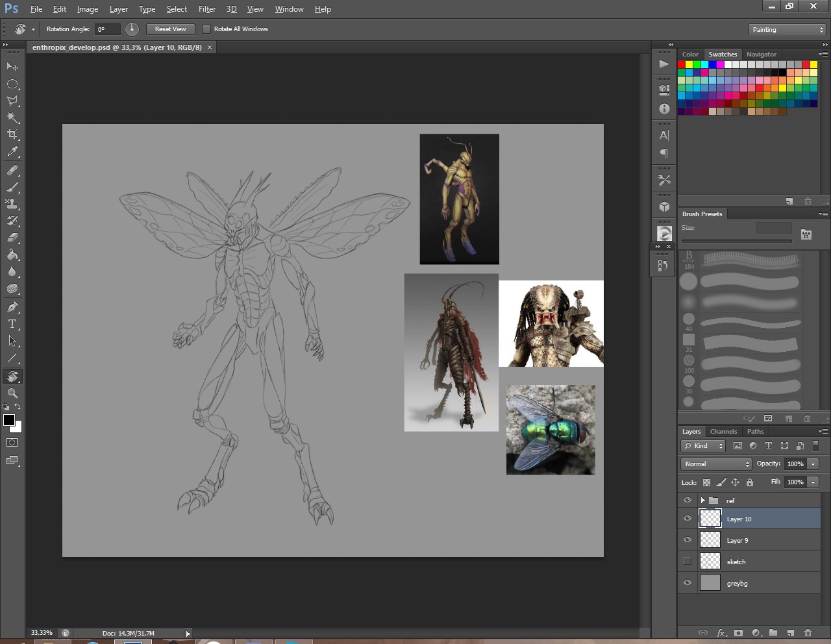The image size is (831, 644).
Task: Show the hidden sketch layer
Action: tap(688, 562)
